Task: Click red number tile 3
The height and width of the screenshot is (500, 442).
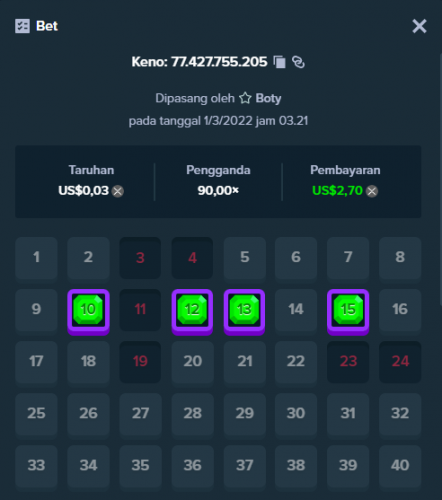Action: point(140,258)
